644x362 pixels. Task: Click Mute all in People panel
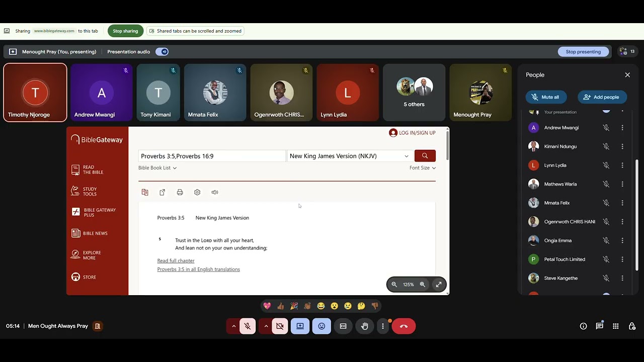546,97
